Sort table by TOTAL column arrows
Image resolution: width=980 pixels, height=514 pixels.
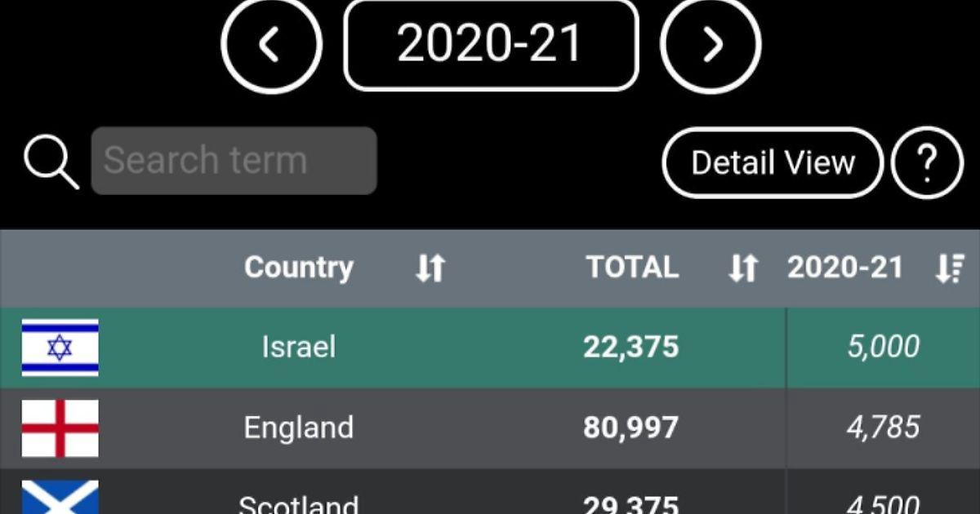click(743, 268)
